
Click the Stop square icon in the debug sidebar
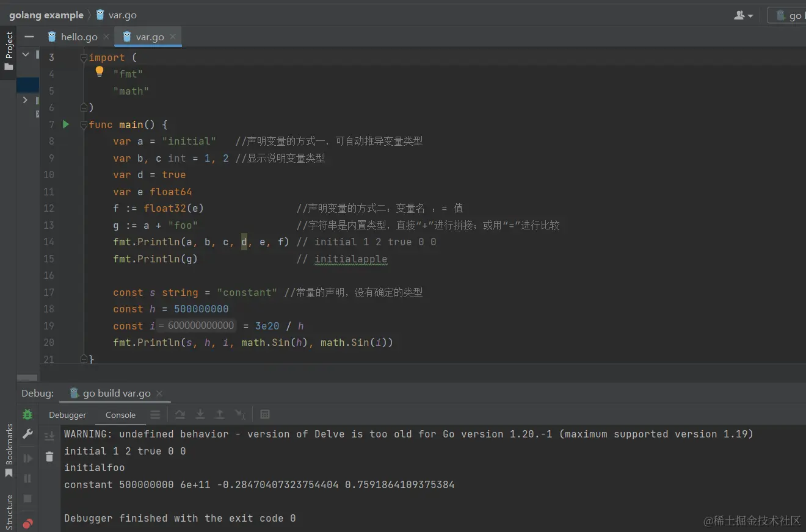tap(27, 499)
